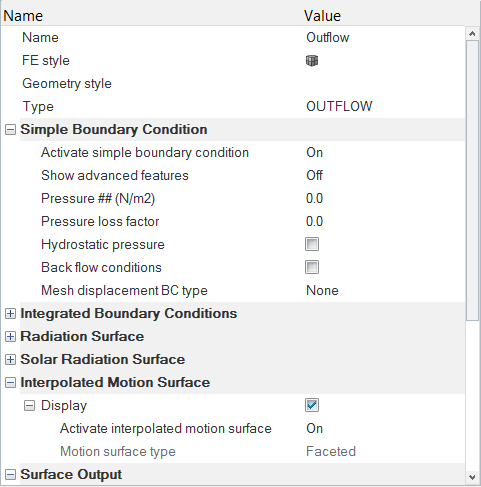This screenshot has width=481, height=487.
Task: Select the Back flow conditions label
Action: (101, 268)
